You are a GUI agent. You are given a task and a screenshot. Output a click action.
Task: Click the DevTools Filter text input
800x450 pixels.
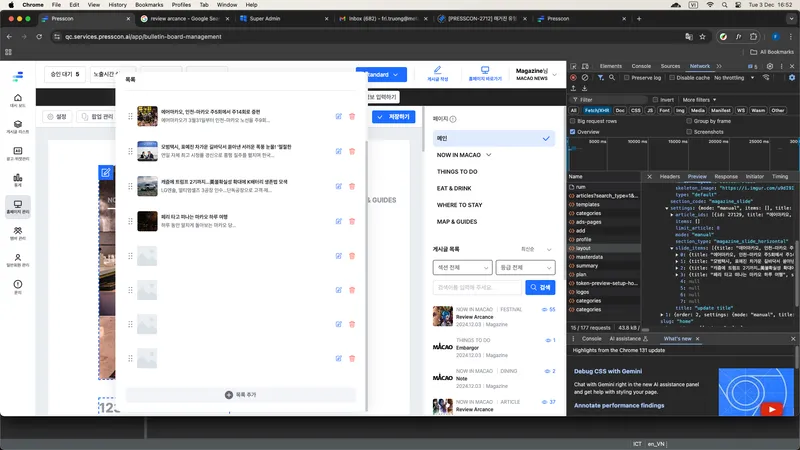(610, 99)
